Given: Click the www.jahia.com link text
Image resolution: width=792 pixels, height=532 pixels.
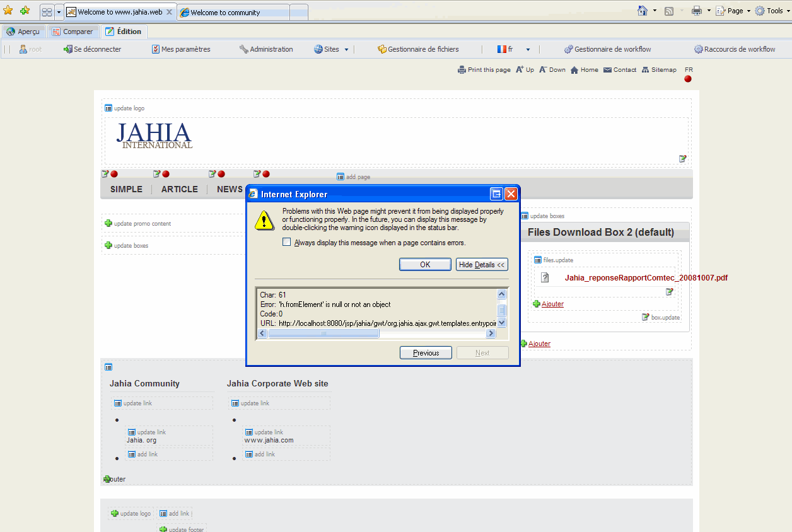Looking at the screenshot, I should pyautogui.click(x=269, y=441).
